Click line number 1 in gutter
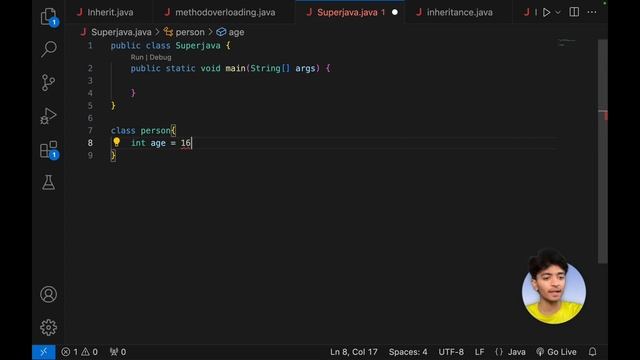The width and height of the screenshot is (640, 360). pyautogui.click(x=90, y=46)
